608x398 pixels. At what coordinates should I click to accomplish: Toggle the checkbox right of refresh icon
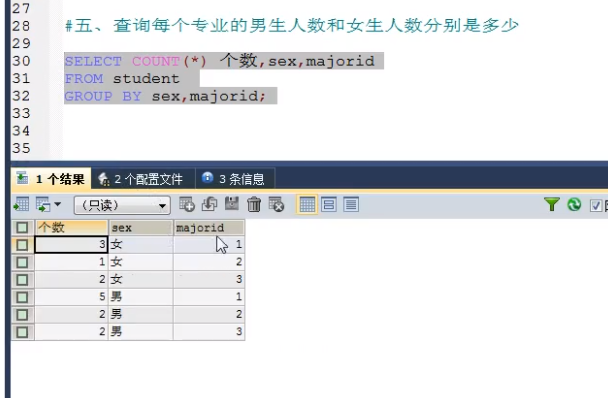(596, 205)
